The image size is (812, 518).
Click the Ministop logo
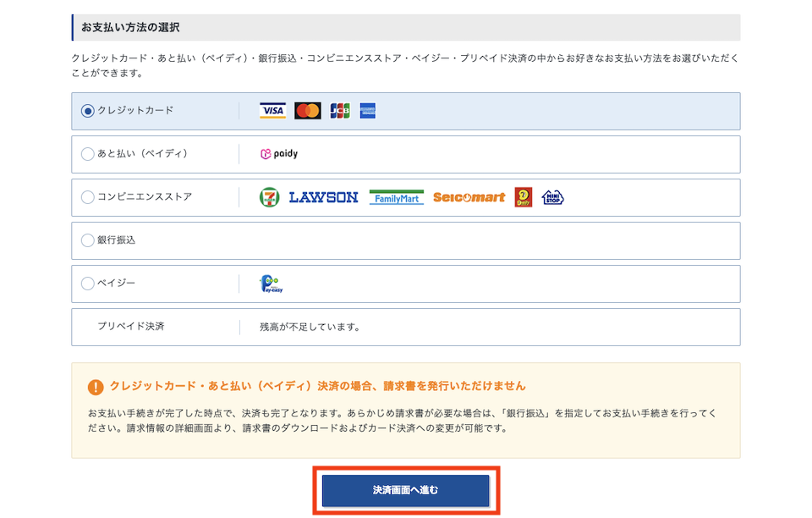552,197
